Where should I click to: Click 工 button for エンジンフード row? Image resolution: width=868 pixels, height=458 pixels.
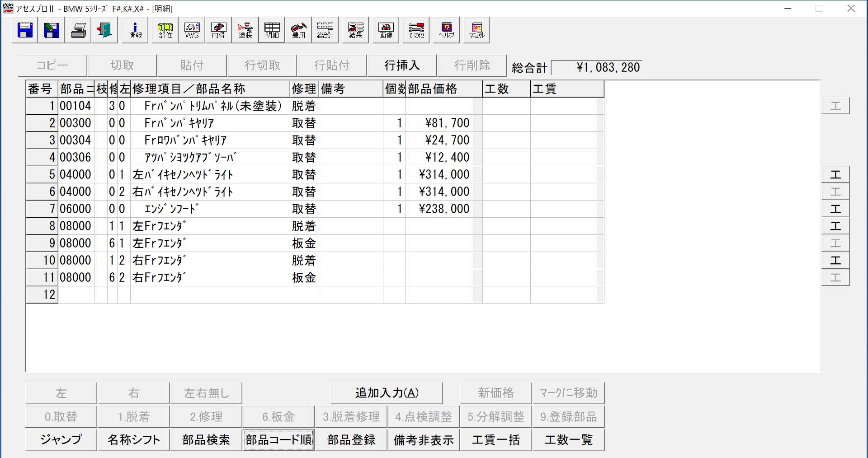click(835, 209)
